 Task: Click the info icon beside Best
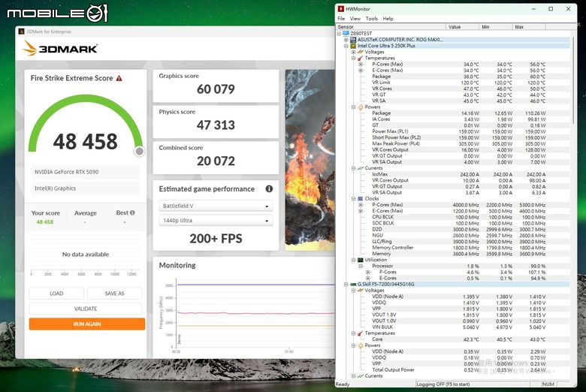[x=132, y=213]
